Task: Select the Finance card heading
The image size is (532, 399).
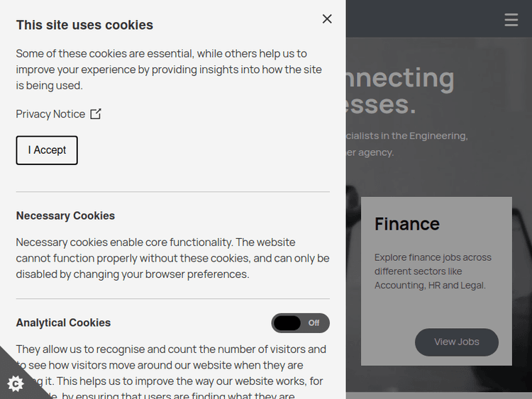Action: [407, 224]
